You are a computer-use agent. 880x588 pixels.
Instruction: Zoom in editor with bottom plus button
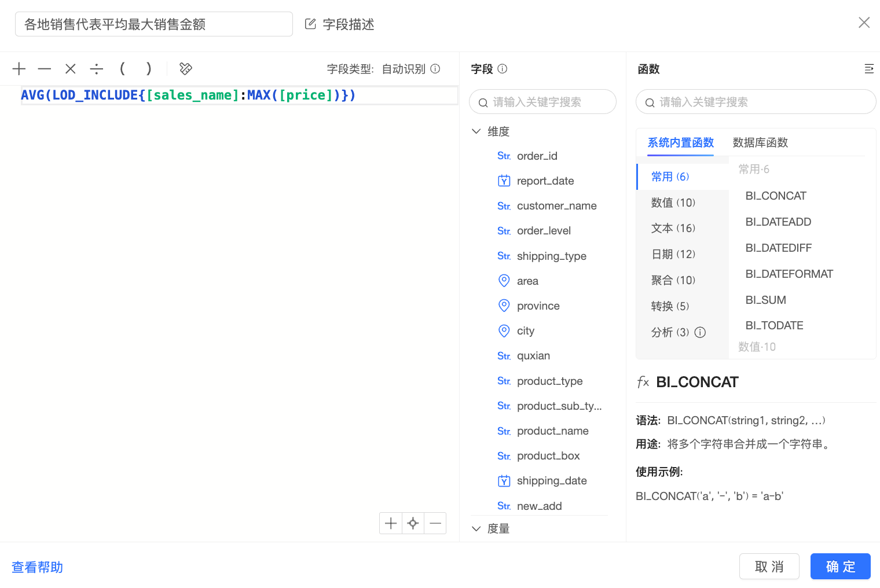(x=391, y=523)
